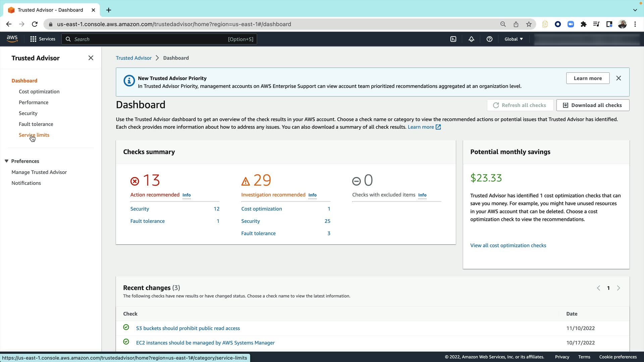
Task: Bookmark this page with star icon
Action: pyautogui.click(x=529, y=24)
